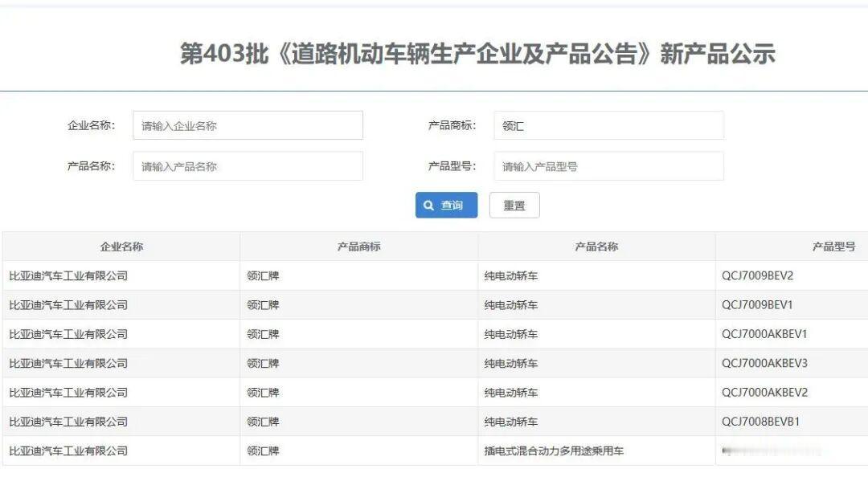Screen dimensions: 868x477
Task: Click the 第403批 page title heading
Action: coord(477,54)
